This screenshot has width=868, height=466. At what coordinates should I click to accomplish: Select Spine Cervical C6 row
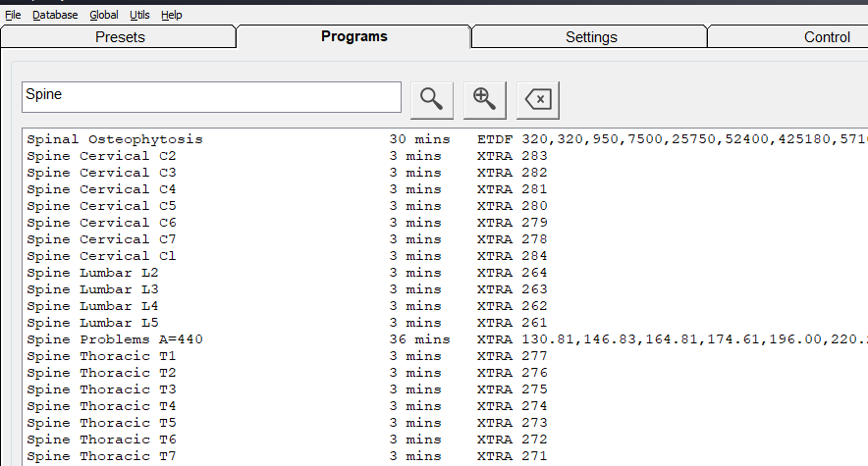[x=447, y=223]
